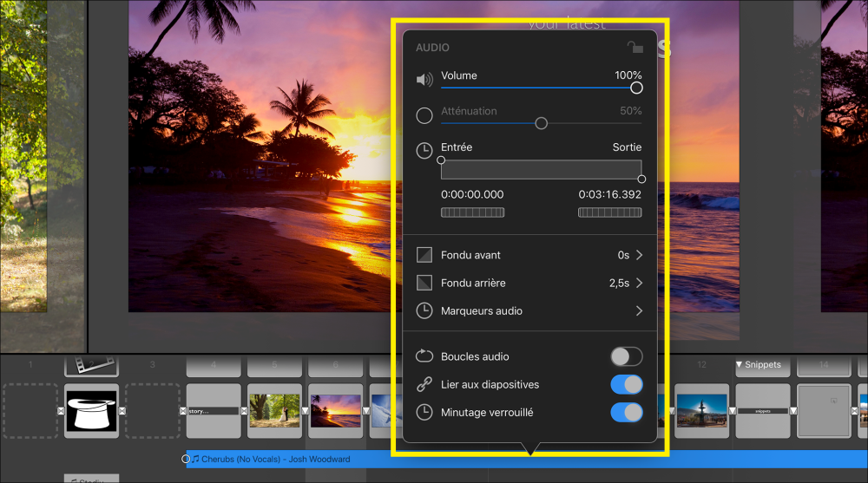Image resolution: width=868 pixels, height=483 pixels.
Task: Click the Minutage verrouillé clock icon
Action: [x=424, y=412]
